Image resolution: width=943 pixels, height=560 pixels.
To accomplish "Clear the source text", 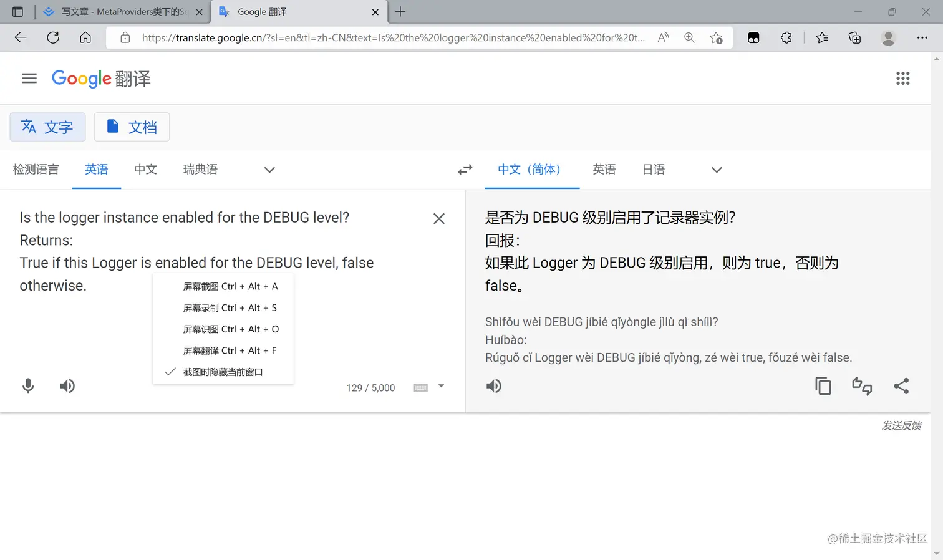I will tap(439, 218).
